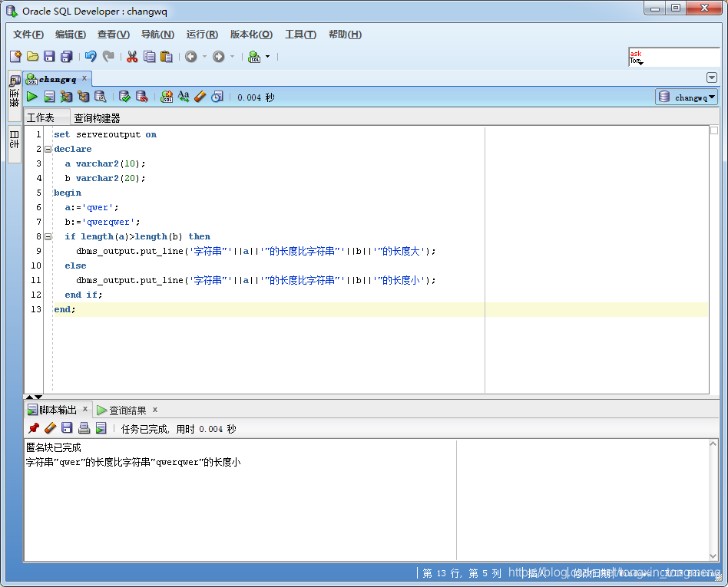Viewport: 728px width, 587px height.
Task: Run the script with the green arrow
Action: point(31,97)
